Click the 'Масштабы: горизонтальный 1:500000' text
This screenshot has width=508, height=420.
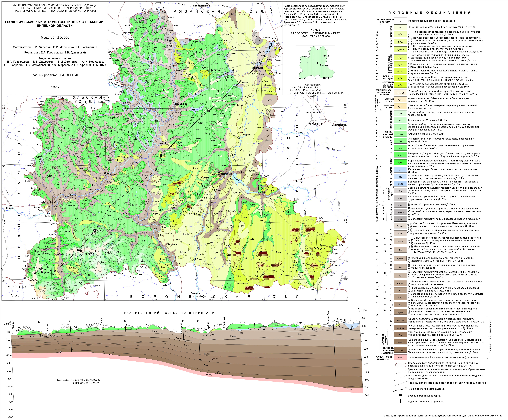click(78, 380)
